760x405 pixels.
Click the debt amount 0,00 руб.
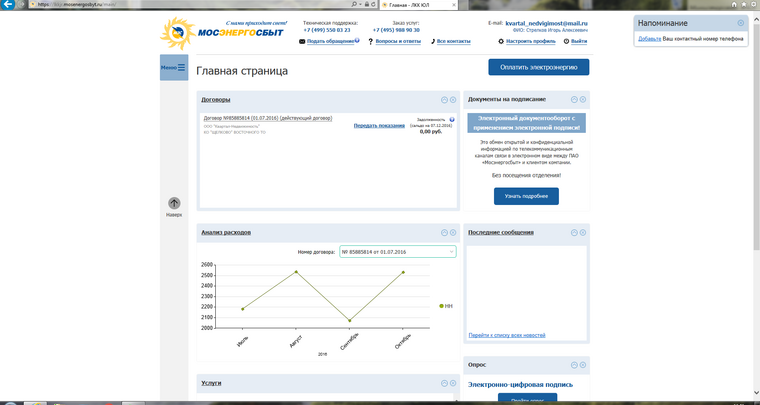point(431,131)
